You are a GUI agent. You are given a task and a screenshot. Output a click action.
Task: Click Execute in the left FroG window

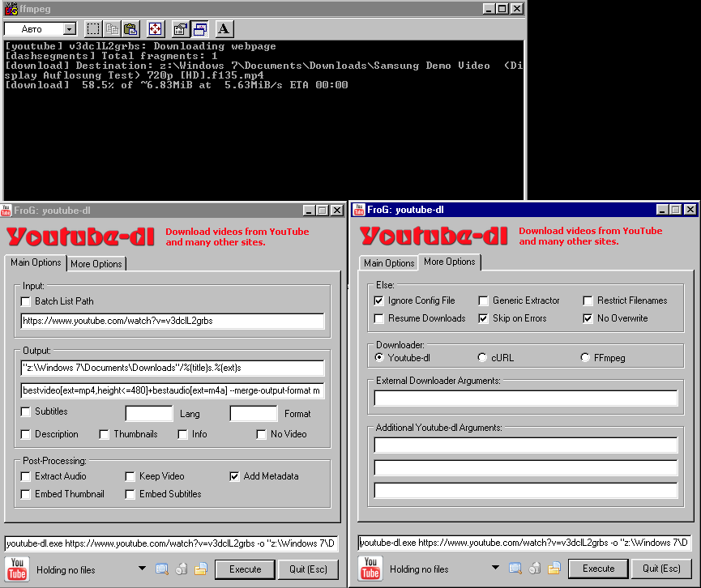(x=245, y=569)
